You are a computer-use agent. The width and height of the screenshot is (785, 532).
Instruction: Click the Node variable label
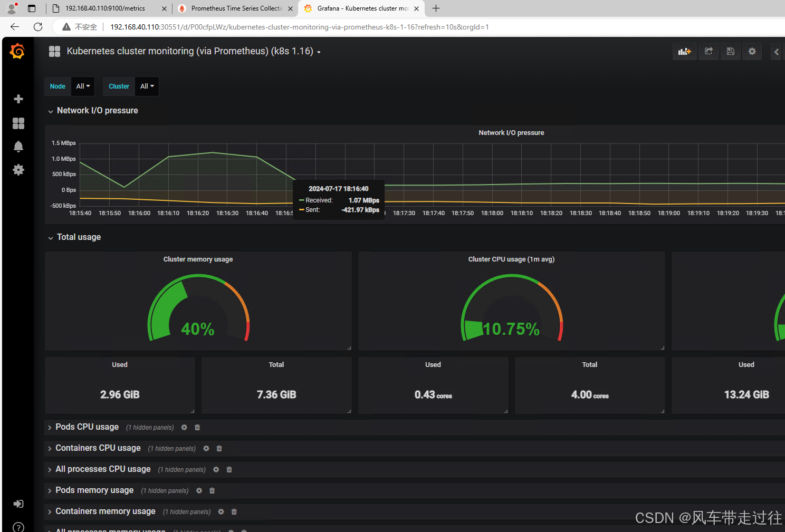[58, 86]
